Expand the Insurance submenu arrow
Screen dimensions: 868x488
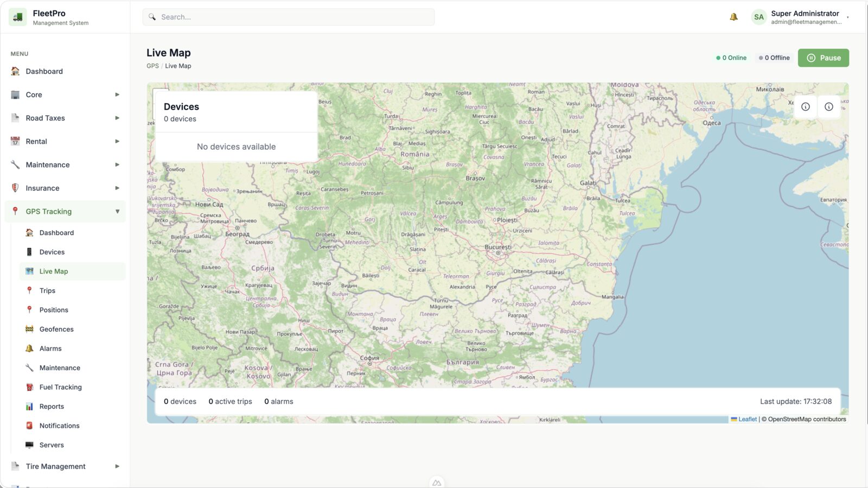(x=117, y=188)
